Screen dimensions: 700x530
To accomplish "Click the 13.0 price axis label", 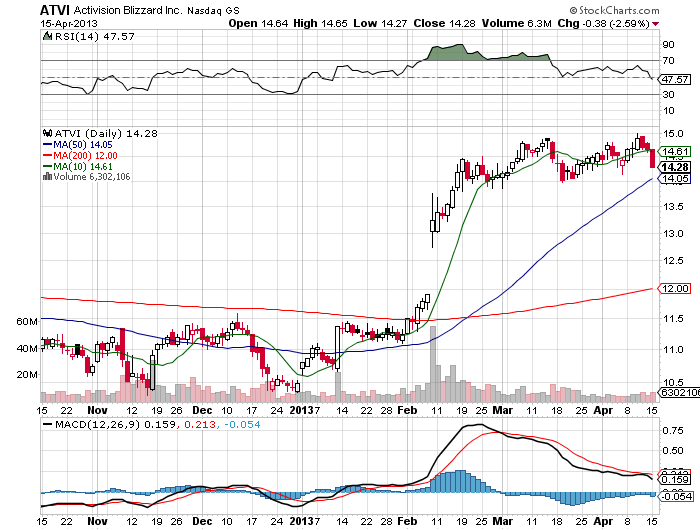I will coord(674,234).
